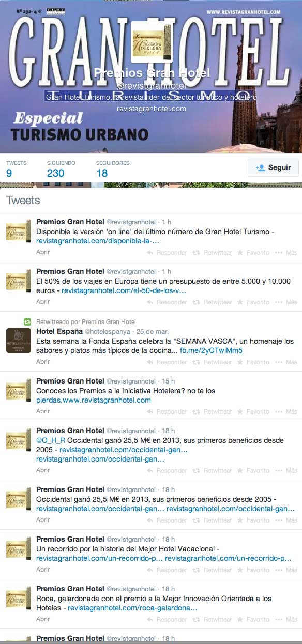The width and height of the screenshot is (302, 644).
Task: Expand Hotel España tweet using Abrir
Action: (43, 362)
